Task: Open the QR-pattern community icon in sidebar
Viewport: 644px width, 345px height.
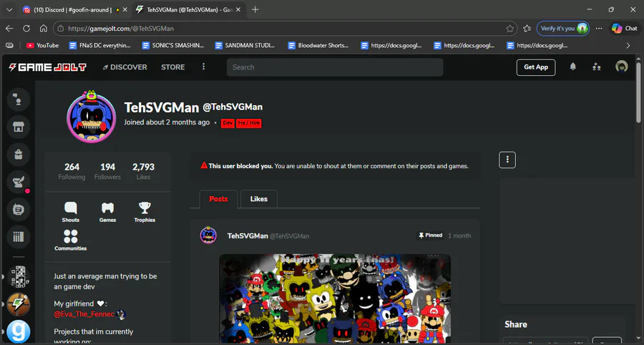Action: point(18,276)
